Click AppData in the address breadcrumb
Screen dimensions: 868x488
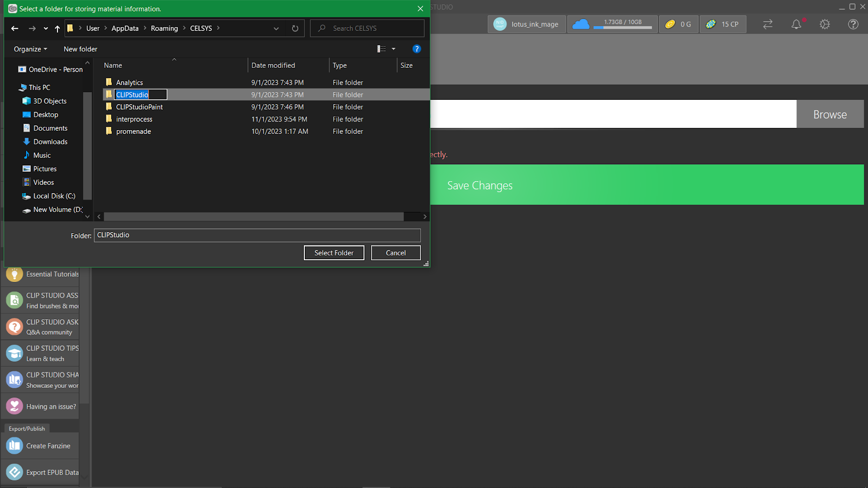coord(125,28)
